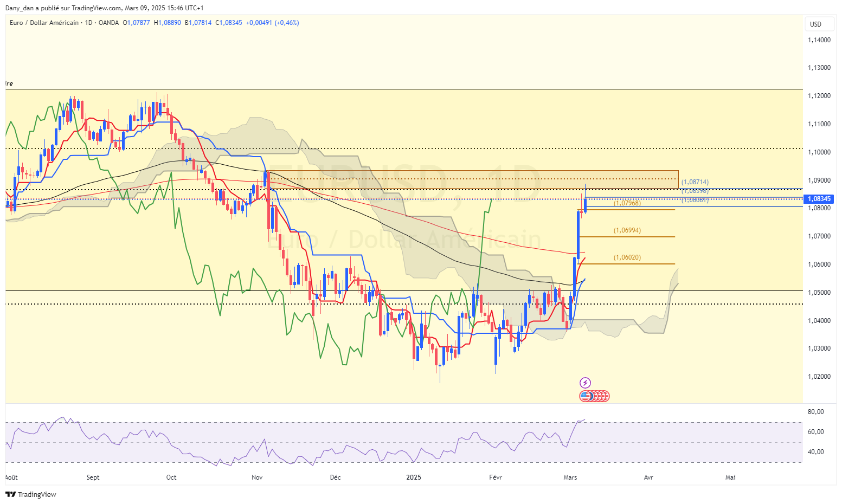Click the 1,09000 price axis label
The height and width of the screenshot is (504, 842).
pos(819,180)
